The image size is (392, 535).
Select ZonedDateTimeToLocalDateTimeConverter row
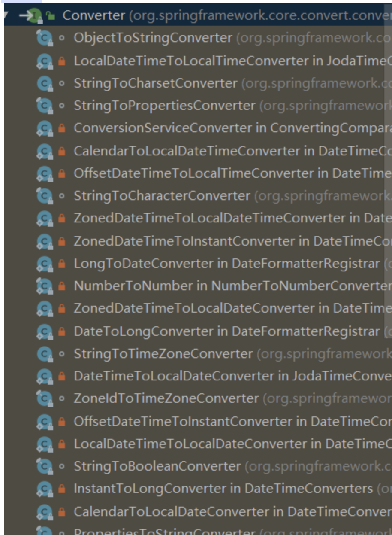pos(232,218)
